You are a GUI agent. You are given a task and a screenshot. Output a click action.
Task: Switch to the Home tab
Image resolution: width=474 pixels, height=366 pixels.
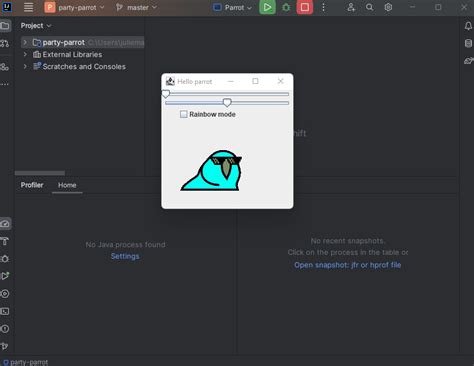67,185
